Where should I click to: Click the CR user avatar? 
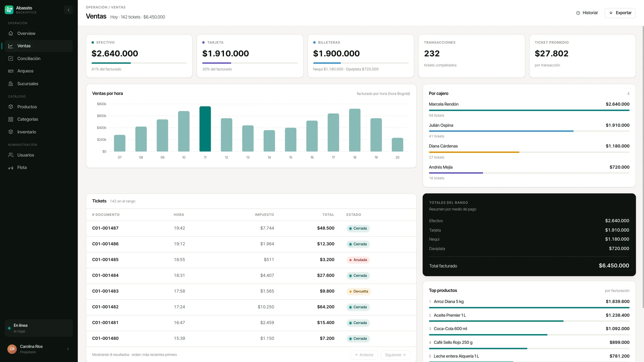click(x=12, y=349)
